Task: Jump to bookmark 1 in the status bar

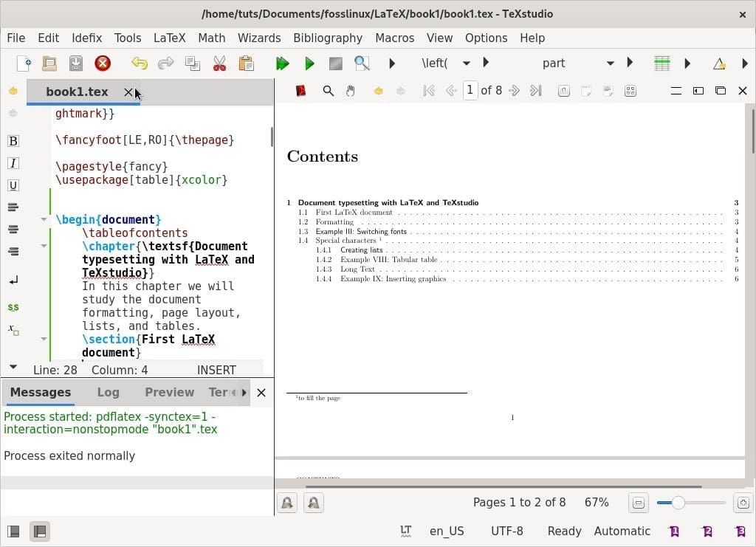Action: (674, 531)
